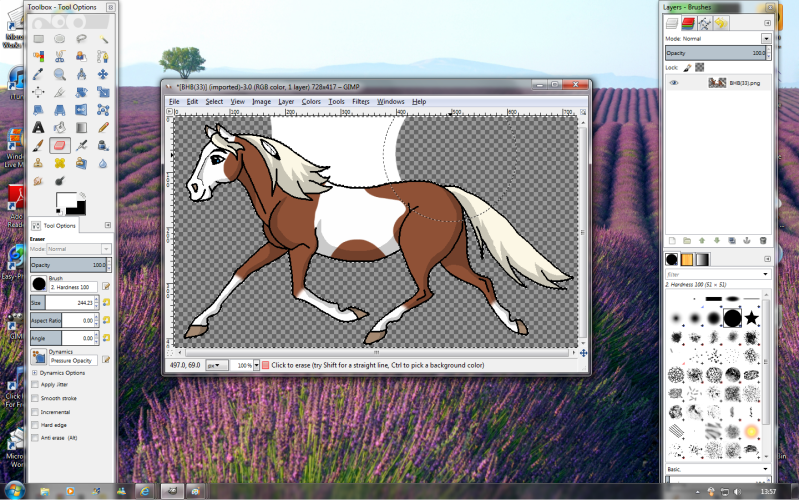Screen dimensions: 799x504
Task: Select the Clone stamp tool
Action: [x=39, y=163]
